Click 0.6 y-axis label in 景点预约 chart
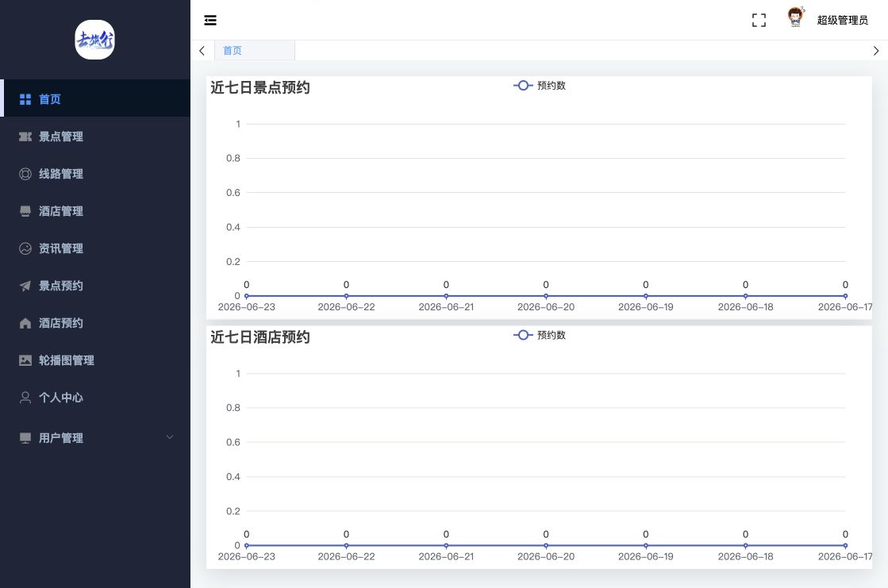 (x=233, y=193)
